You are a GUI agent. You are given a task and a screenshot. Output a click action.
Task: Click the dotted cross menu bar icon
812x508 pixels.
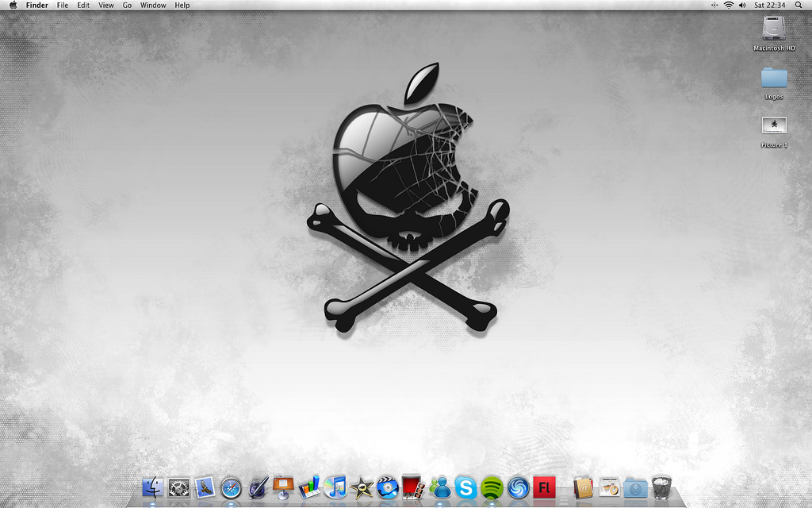(714, 6)
